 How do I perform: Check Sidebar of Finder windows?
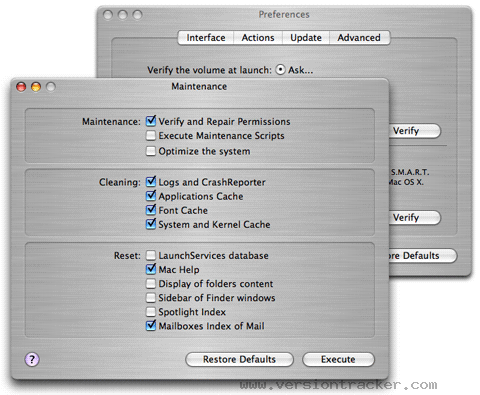click(x=151, y=298)
